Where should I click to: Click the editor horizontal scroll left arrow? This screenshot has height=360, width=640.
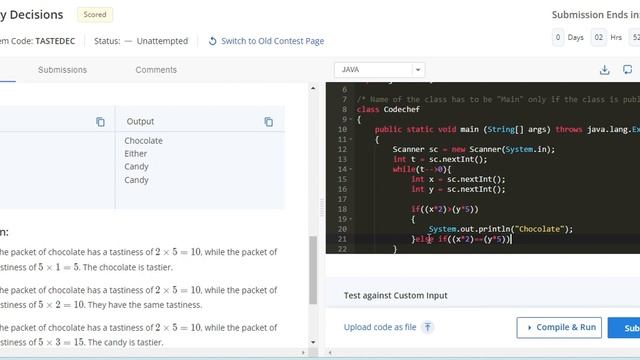330,352
